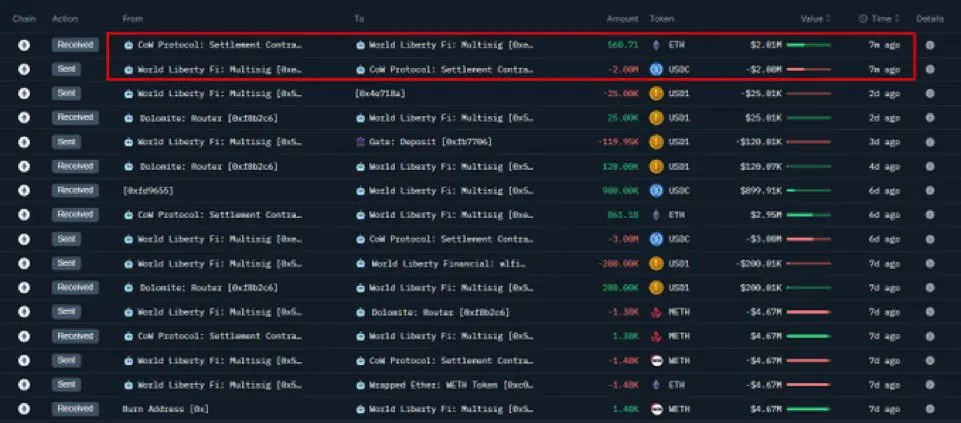Image resolution: width=961 pixels, height=423 pixels.
Task: Open details icon for the 900.00K USDC row
Action: (930, 191)
